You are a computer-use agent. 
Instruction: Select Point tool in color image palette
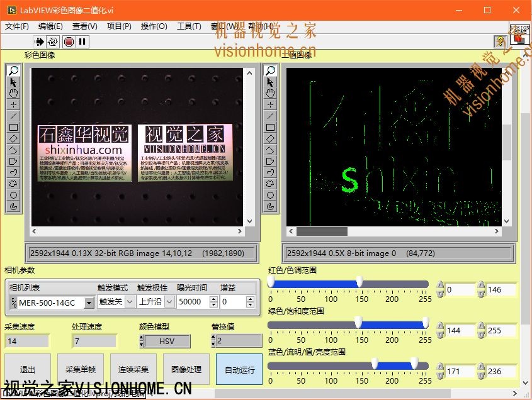pos(13,104)
